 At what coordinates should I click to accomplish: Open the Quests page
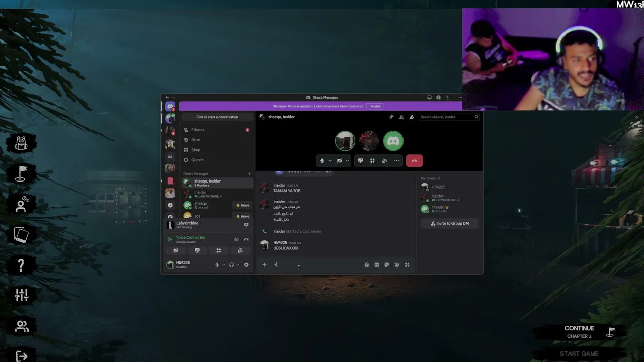coord(217,160)
